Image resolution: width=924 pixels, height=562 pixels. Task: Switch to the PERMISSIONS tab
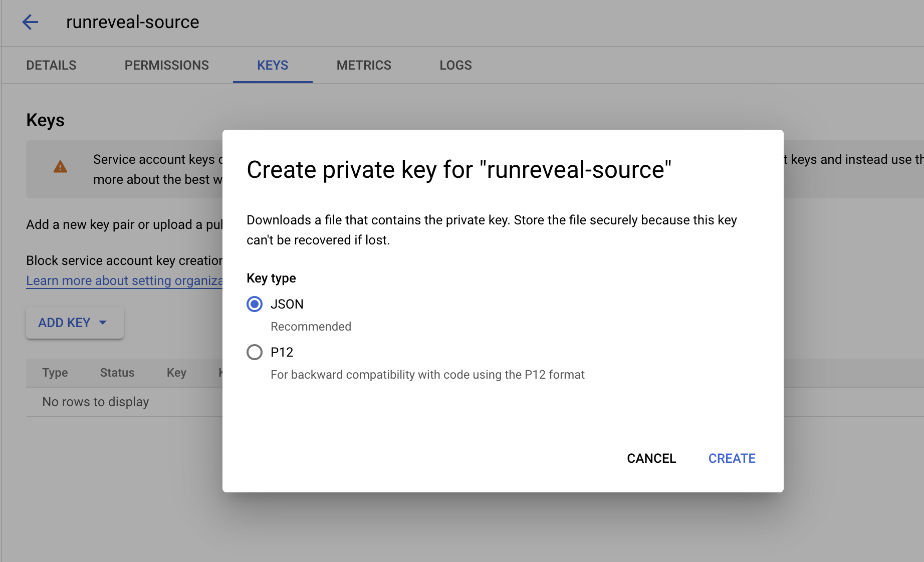pos(167,65)
